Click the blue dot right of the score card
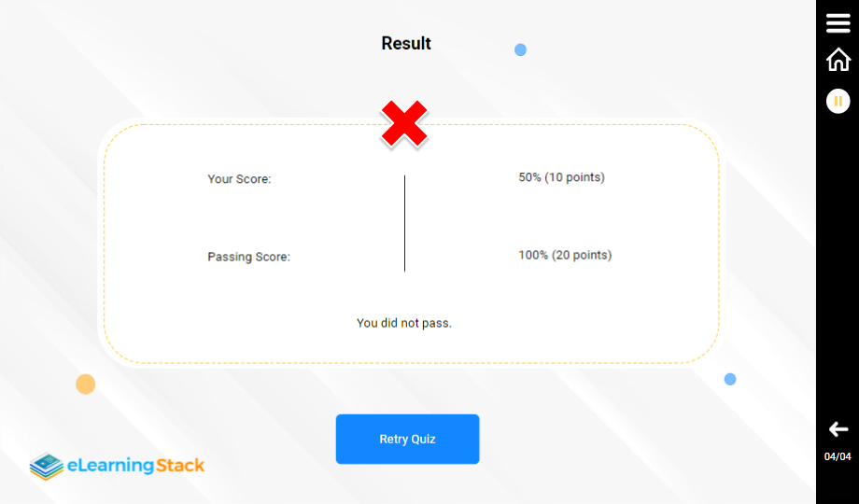Viewport: 859px width, 504px height. point(730,379)
